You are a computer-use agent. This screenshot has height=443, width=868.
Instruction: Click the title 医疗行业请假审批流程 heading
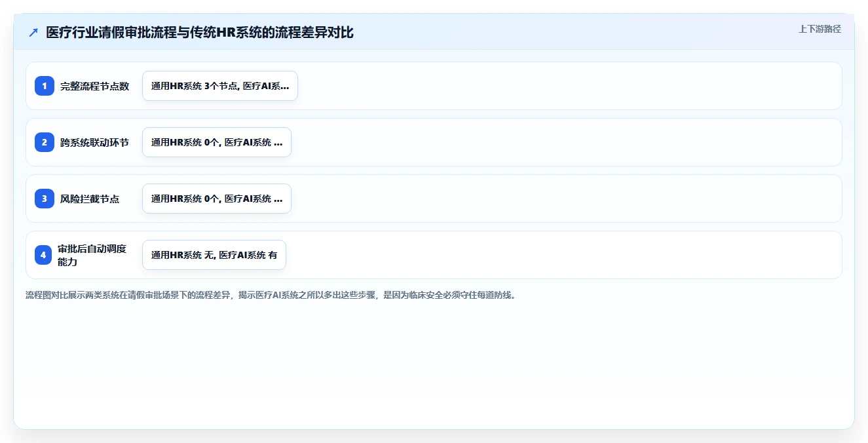click(x=200, y=32)
